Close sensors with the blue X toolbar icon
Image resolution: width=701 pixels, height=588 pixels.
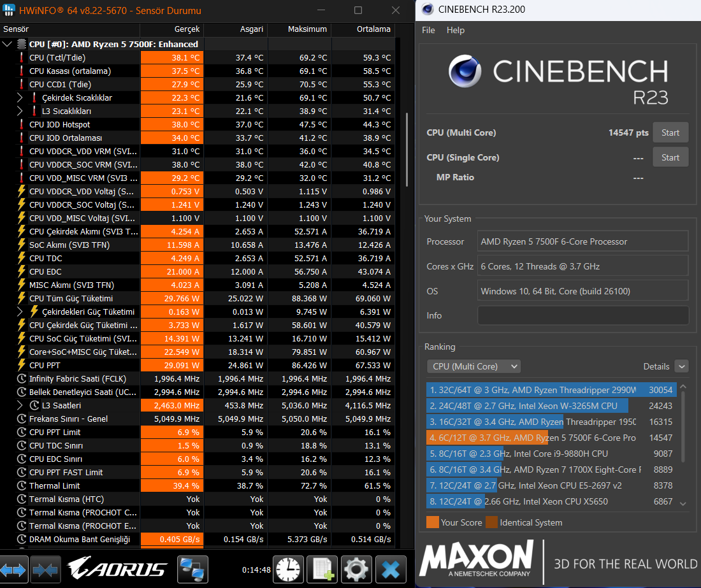(x=391, y=570)
